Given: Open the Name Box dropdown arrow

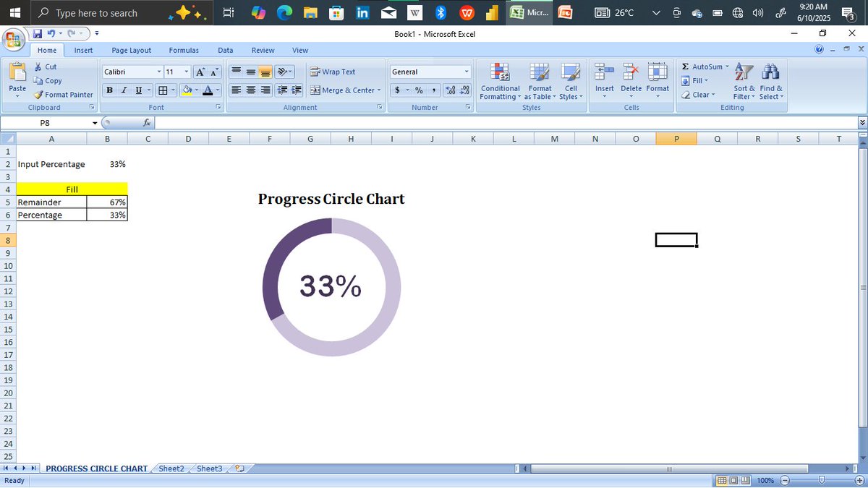Looking at the screenshot, I should tap(94, 123).
